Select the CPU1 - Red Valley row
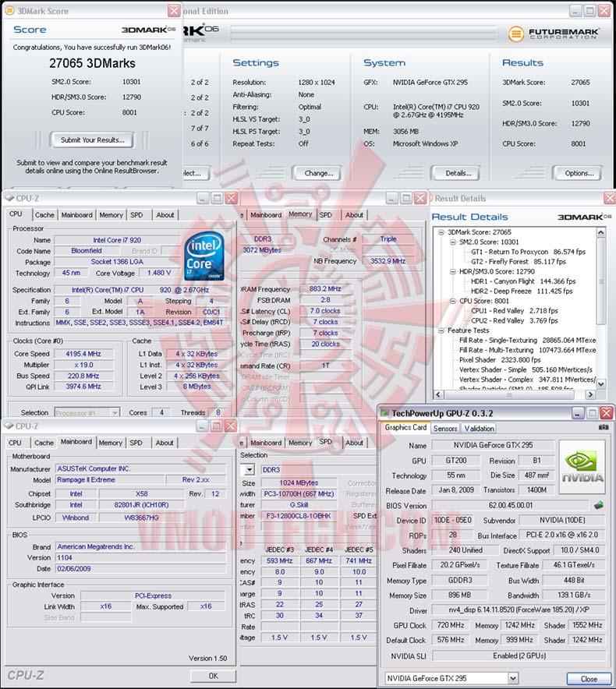 click(x=515, y=311)
